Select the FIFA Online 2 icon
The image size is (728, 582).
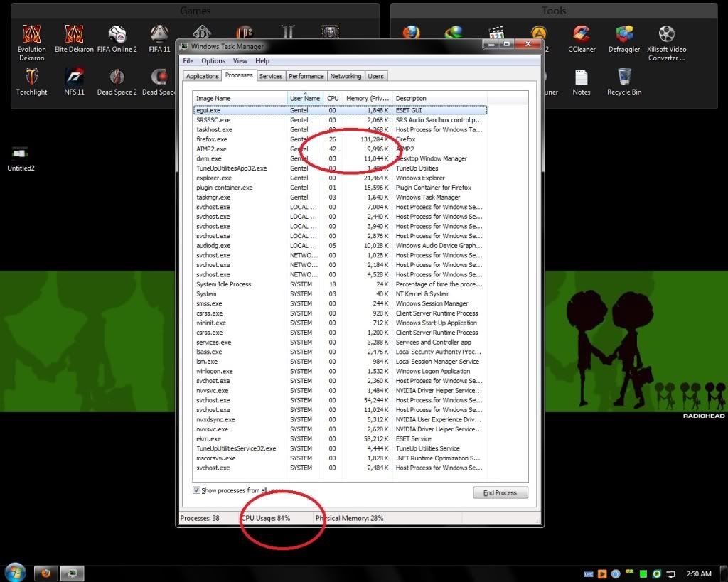pyautogui.click(x=117, y=38)
